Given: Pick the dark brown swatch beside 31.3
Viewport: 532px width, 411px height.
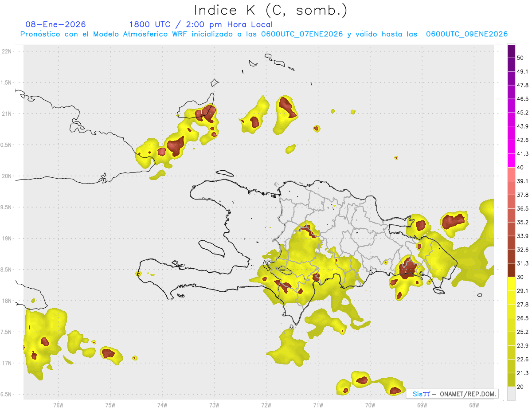Looking at the screenshot, I should [x=511, y=270].
